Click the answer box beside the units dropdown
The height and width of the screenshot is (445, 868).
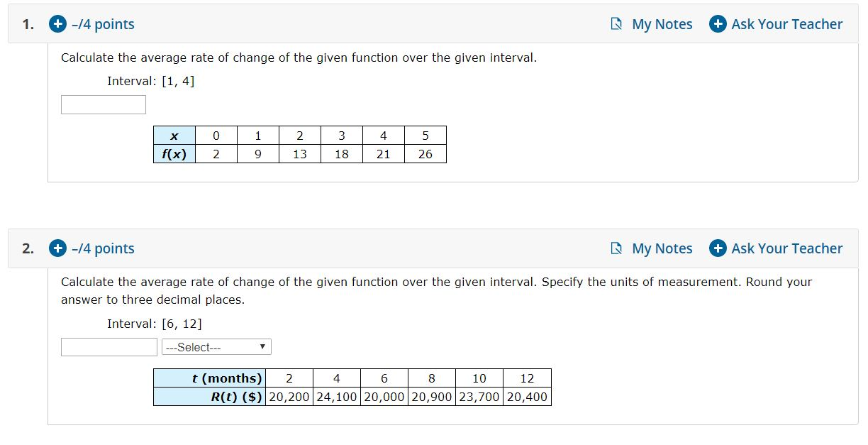tap(108, 346)
